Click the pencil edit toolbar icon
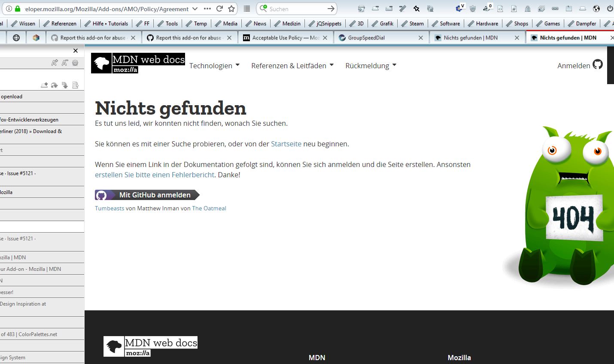Screen dimensions: 614x364 tap(402, 9)
